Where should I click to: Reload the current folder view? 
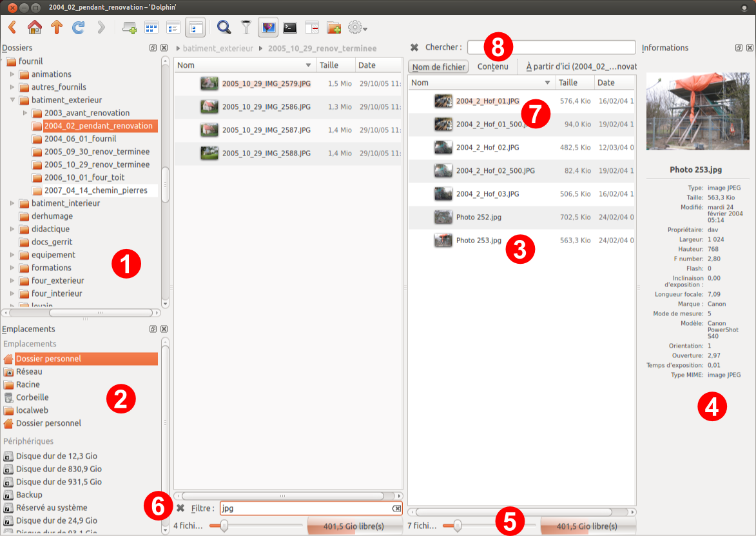(78, 28)
